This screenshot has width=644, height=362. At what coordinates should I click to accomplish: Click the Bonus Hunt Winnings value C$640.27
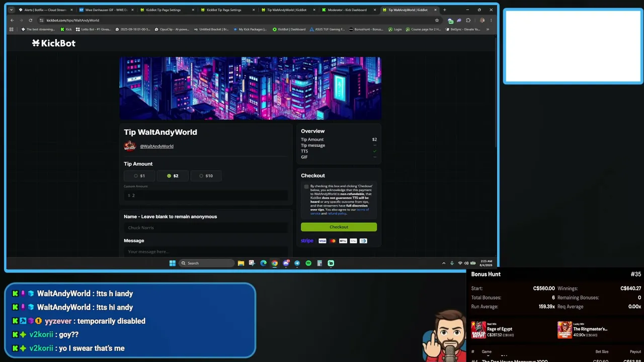(x=631, y=289)
